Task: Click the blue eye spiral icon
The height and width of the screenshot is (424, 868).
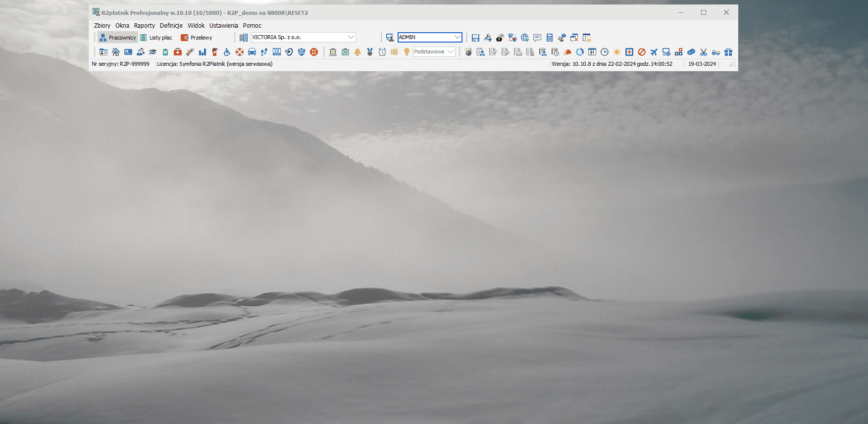Action: click(289, 52)
